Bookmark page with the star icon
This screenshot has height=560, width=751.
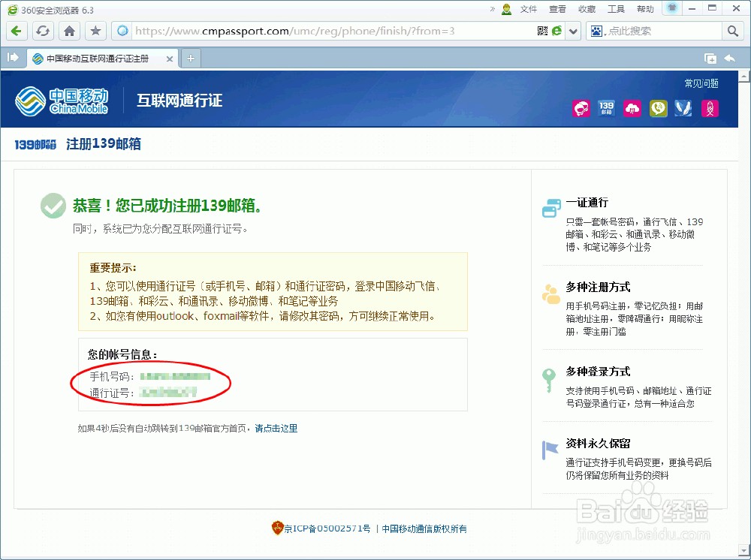tap(96, 31)
